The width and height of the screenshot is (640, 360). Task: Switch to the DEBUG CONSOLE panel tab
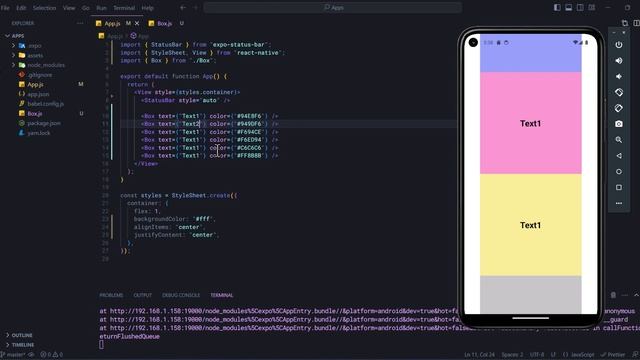(181, 295)
